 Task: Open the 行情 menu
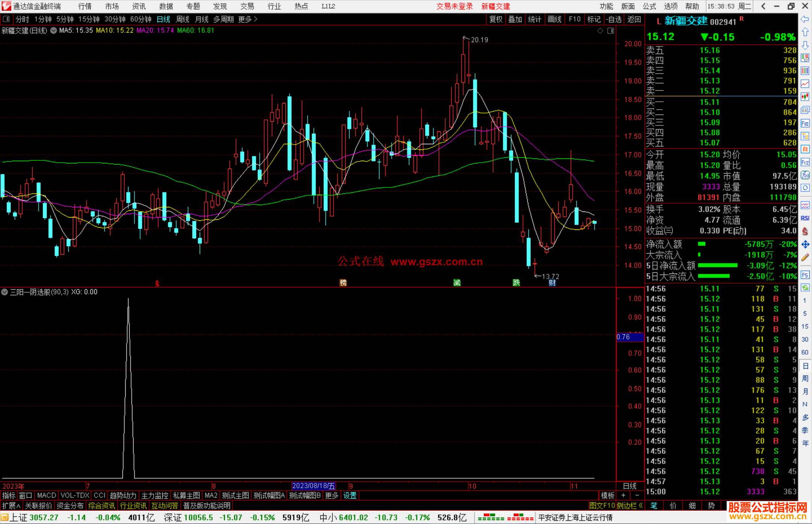tap(85, 6)
